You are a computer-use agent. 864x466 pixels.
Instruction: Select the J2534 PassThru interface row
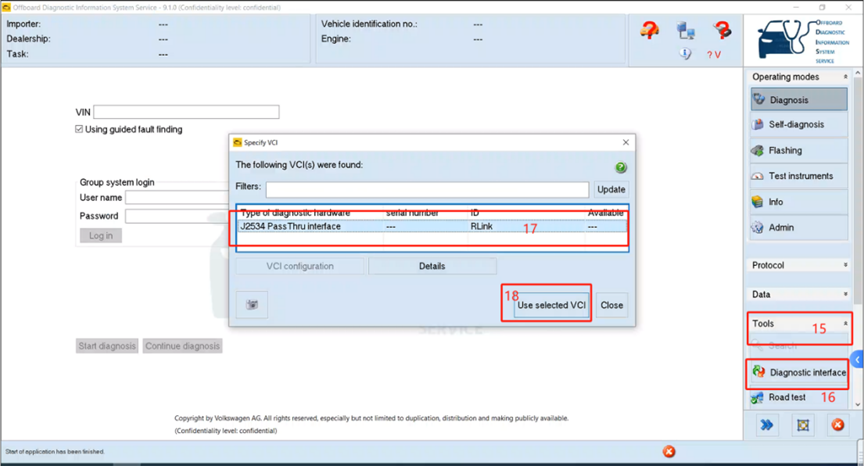tap(433, 226)
